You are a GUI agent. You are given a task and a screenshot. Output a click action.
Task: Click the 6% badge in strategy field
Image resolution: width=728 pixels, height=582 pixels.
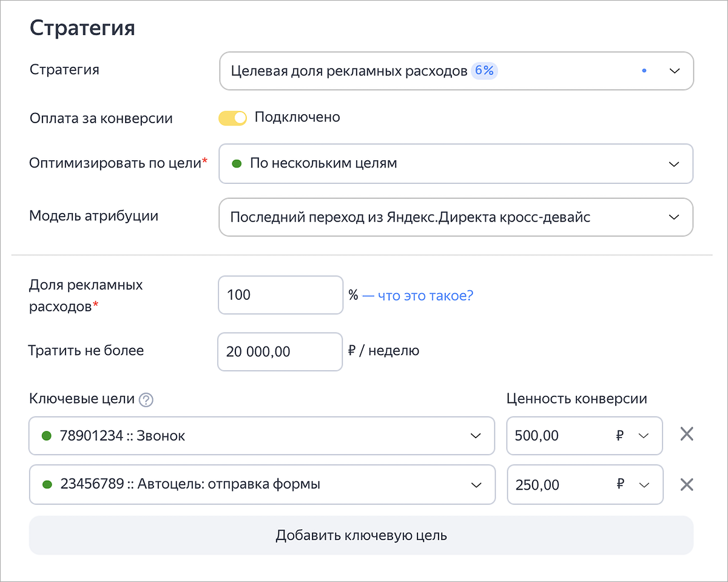(x=484, y=71)
